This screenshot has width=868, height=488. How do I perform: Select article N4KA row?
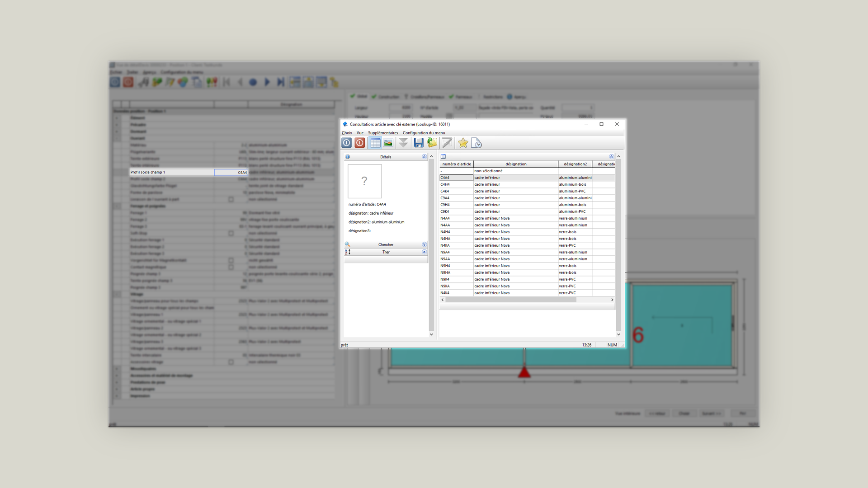point(527,245)
